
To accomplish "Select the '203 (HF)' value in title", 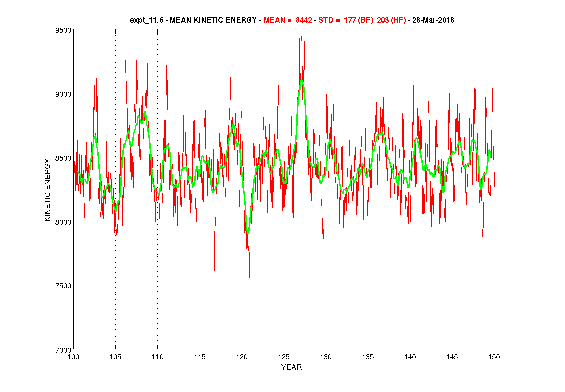I will click(x=391, y=20).
